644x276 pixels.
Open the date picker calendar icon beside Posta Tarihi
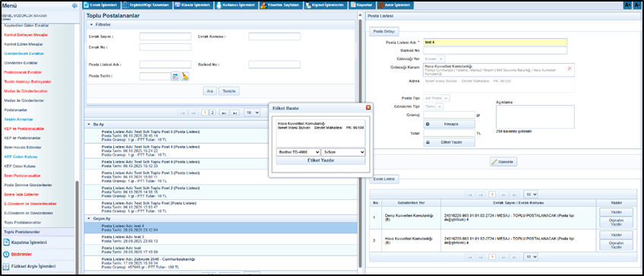pyautogui.click(x=175, y=76)
